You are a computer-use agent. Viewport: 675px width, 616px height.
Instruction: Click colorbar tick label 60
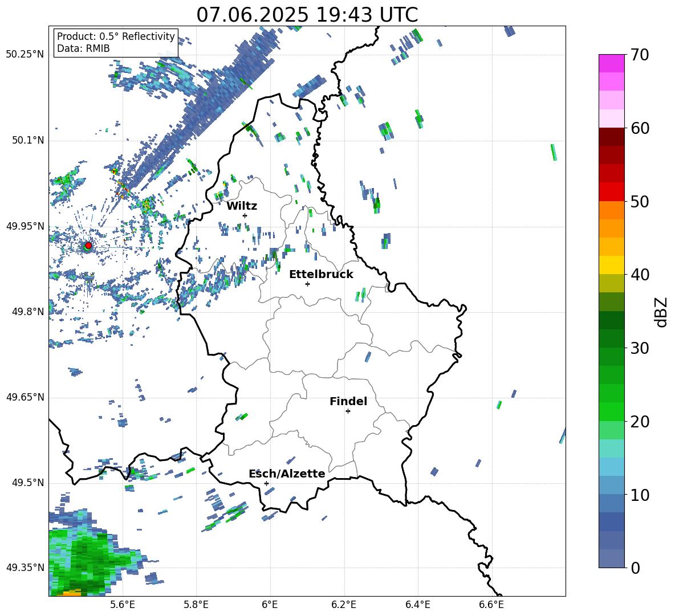(640, 128)
